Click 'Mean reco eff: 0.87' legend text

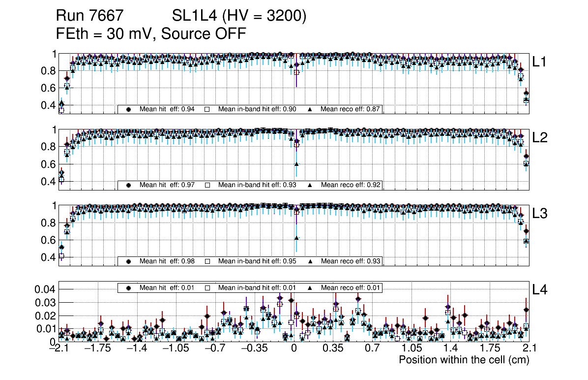[x=351, y=109]
